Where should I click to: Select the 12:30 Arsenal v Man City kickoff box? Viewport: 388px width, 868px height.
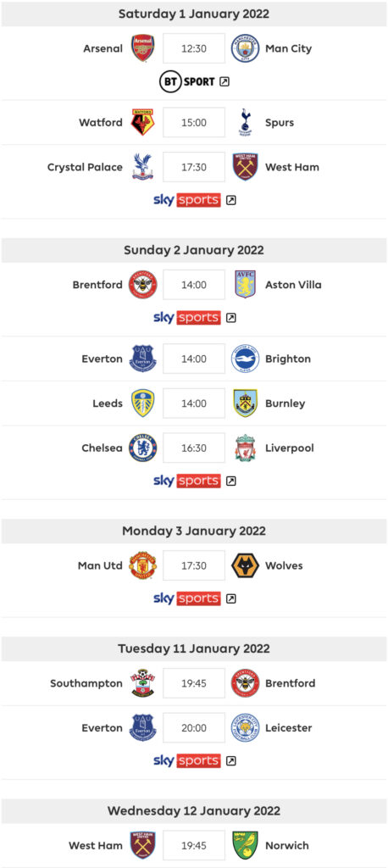[194, 48]
